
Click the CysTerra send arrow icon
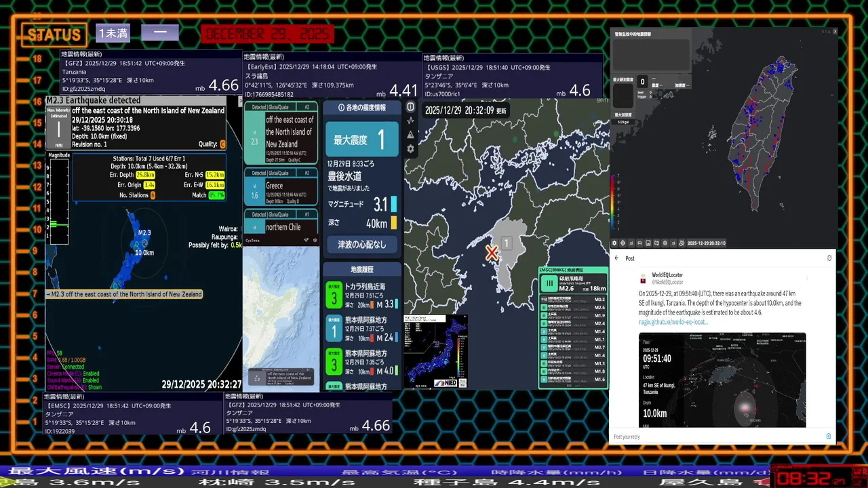click(306, 240)
